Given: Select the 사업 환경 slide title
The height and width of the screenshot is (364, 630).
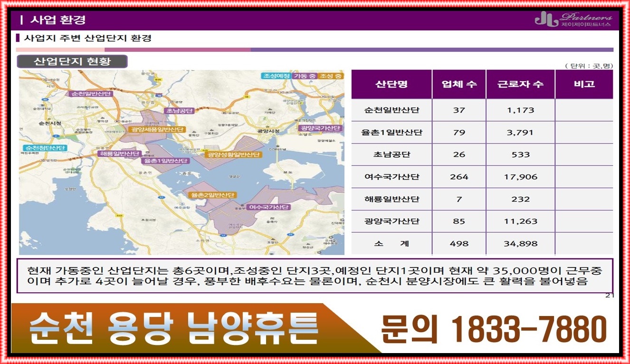Looking at the screenshot, I should (x=58, y=20).
